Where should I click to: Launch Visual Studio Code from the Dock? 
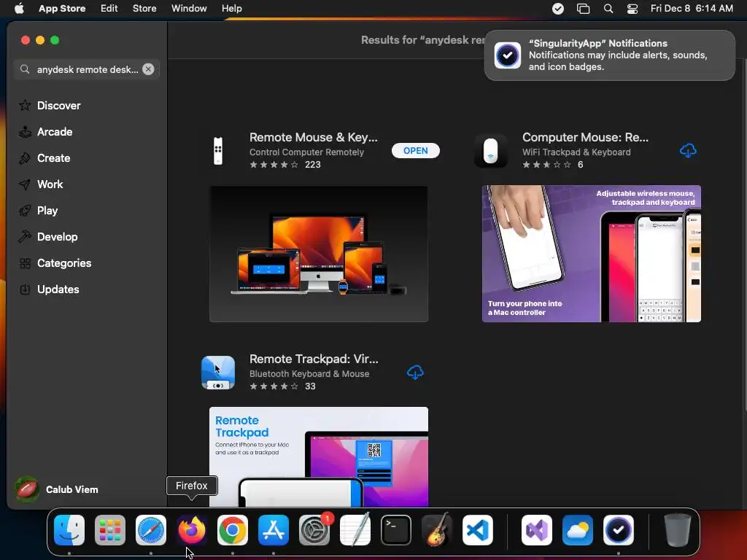[477, 530]
